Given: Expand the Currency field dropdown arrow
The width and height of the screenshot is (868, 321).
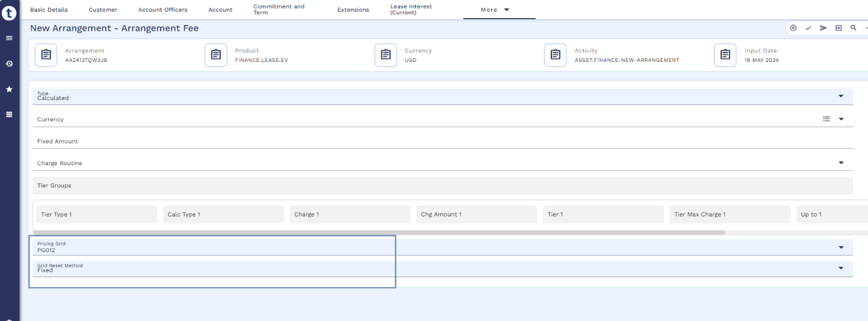Looking at the screenshot, I should (x=841, y=119).
